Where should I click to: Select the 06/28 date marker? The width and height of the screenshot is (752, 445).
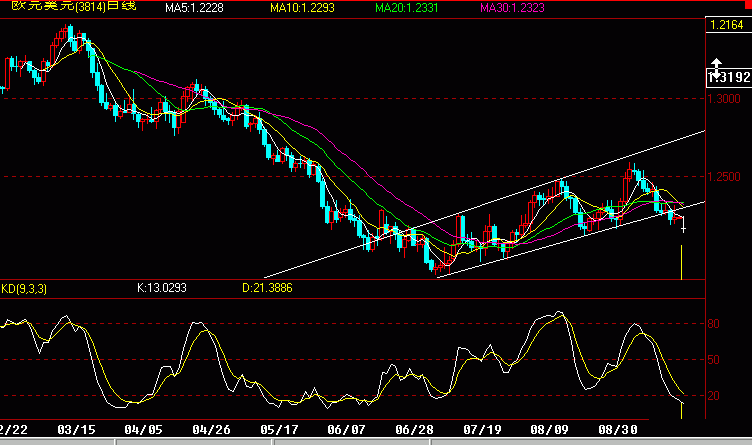pyautogui.click(x=414, y=430)
